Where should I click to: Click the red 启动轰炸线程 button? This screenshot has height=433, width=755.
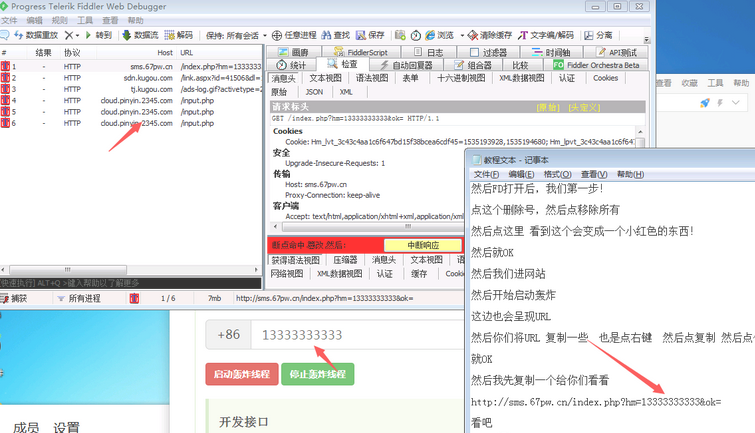tap(242, 374)
